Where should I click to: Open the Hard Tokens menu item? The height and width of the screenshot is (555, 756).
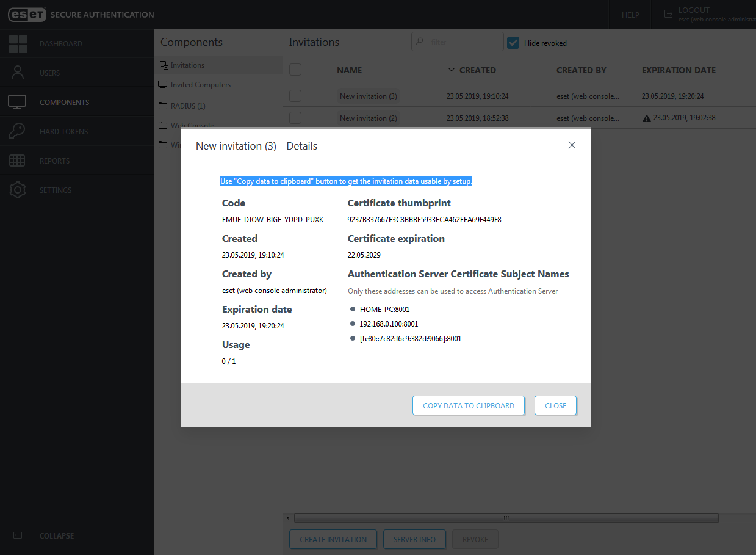click(x=64, y=132)
